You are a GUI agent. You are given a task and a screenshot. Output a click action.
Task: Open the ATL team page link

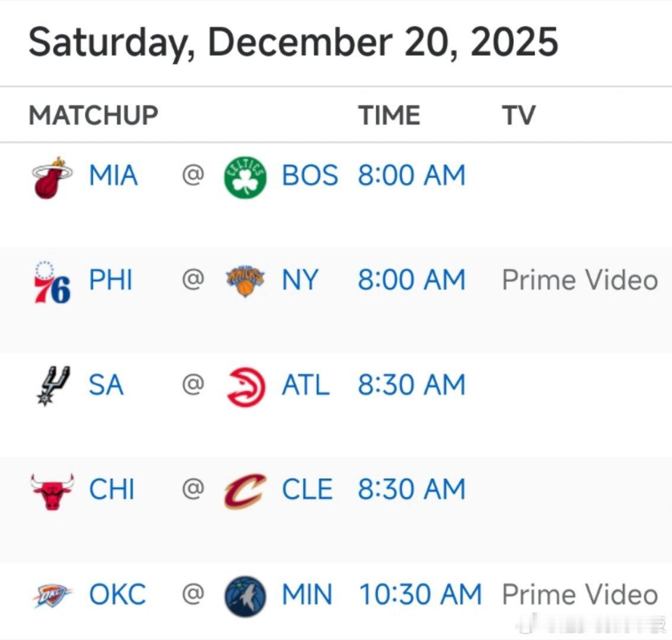pos(305,385)
